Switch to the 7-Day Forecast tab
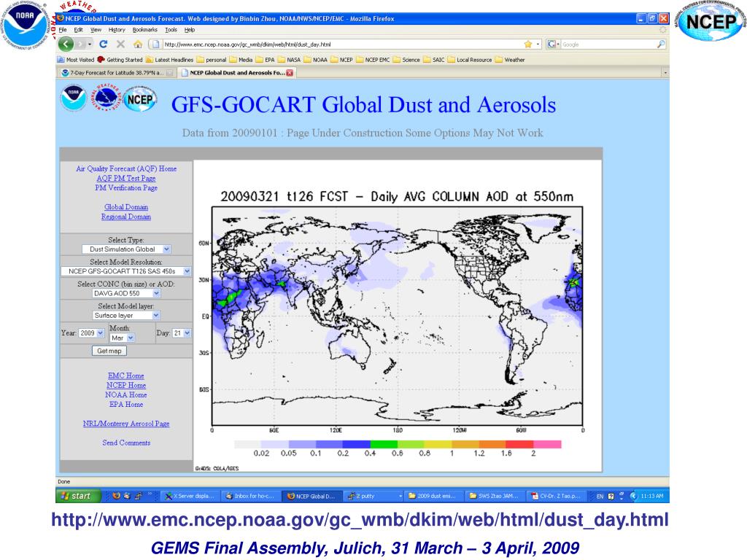This screenshot has width=747, height=560. point(117,73)
